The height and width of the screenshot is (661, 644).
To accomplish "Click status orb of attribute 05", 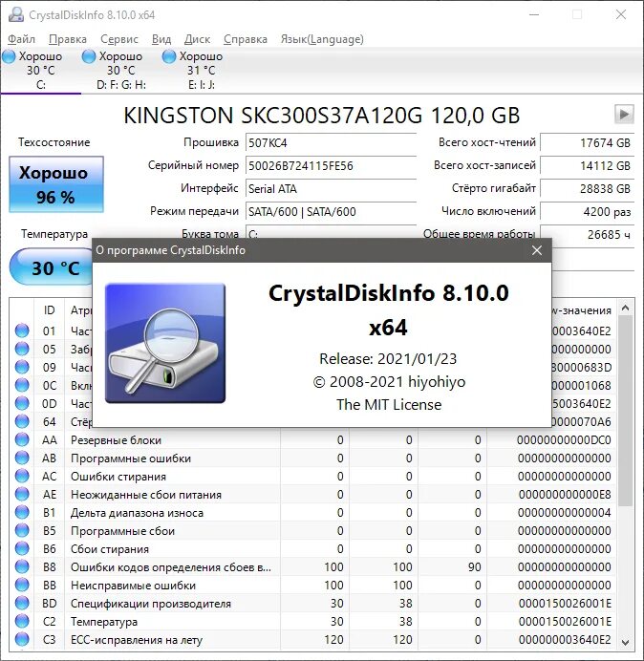I will [22, 349].
